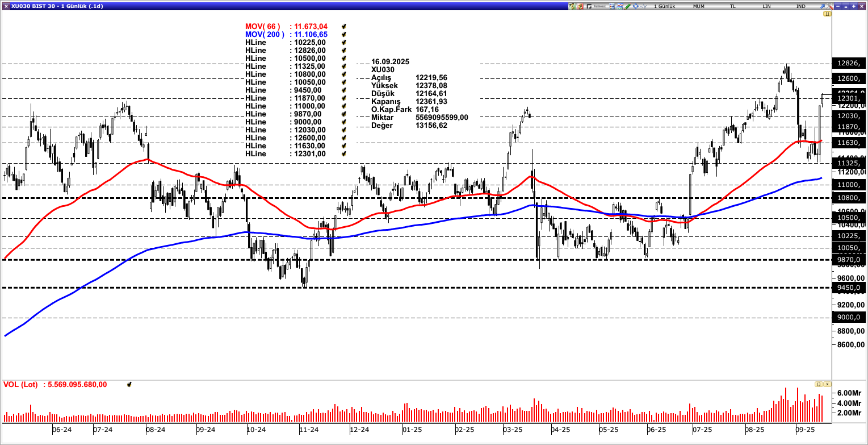868x445 pixels.
Task: Toggle checkmark next to MOV( 66 )
Action: (343, 27)
